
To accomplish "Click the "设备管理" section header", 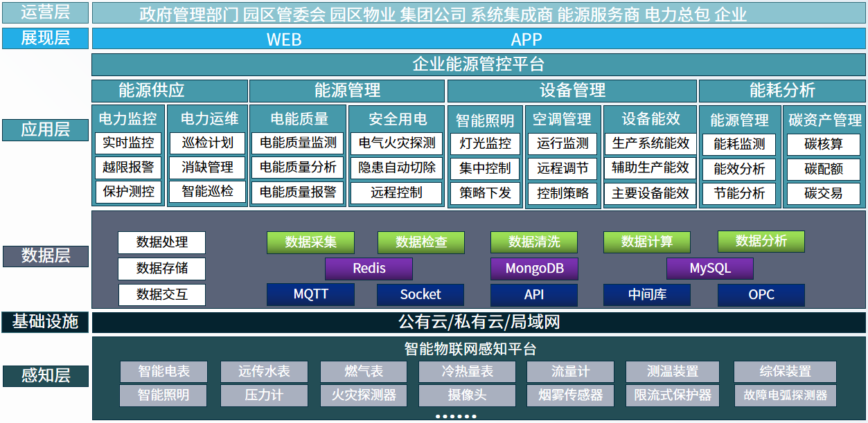I will [x=572, y=91].
